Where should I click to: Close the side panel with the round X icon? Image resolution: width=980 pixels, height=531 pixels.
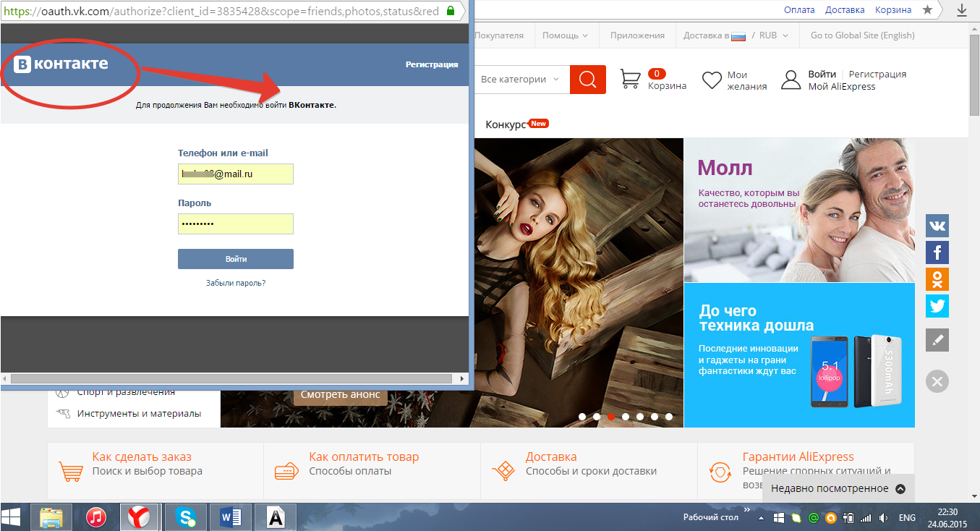click(x=937, y=381)
